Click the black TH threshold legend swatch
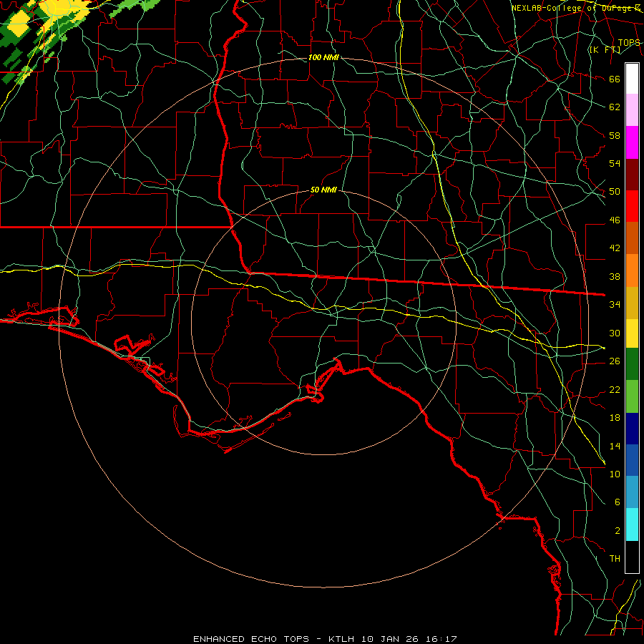Viewport: 644px width, 644px height. tap(632, 557)
